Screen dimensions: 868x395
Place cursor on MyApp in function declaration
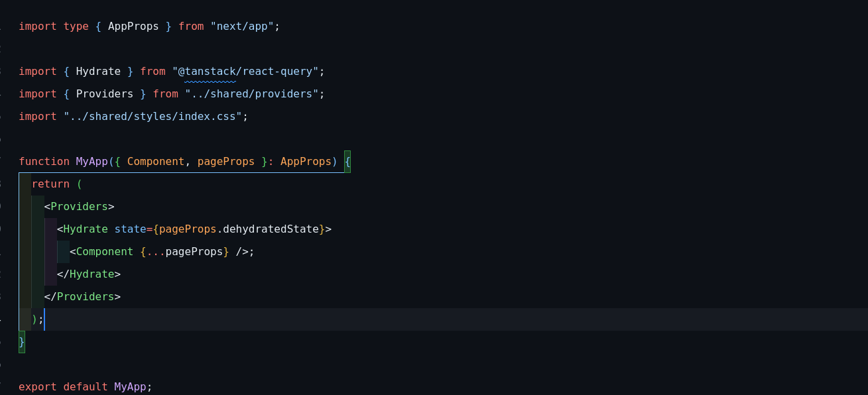tap(92, 162)
